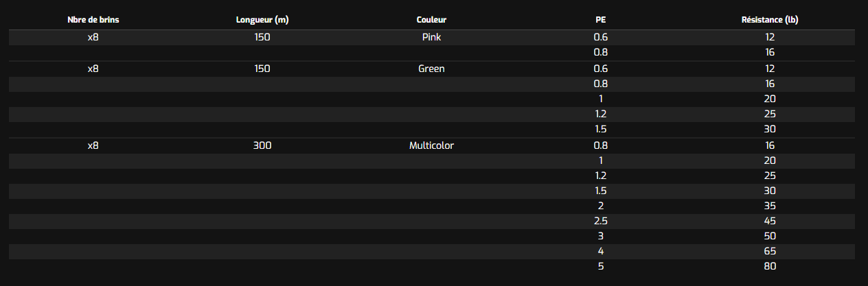Image resolution: width=868 pixels, height=286 pixels.
Task: Select the "Résistance (lb)" column header
Action: (769, 20)
